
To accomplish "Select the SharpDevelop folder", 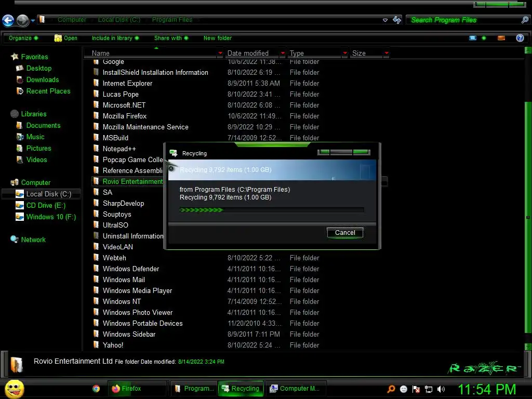I will pyautogui.click(x=123, y=203).
